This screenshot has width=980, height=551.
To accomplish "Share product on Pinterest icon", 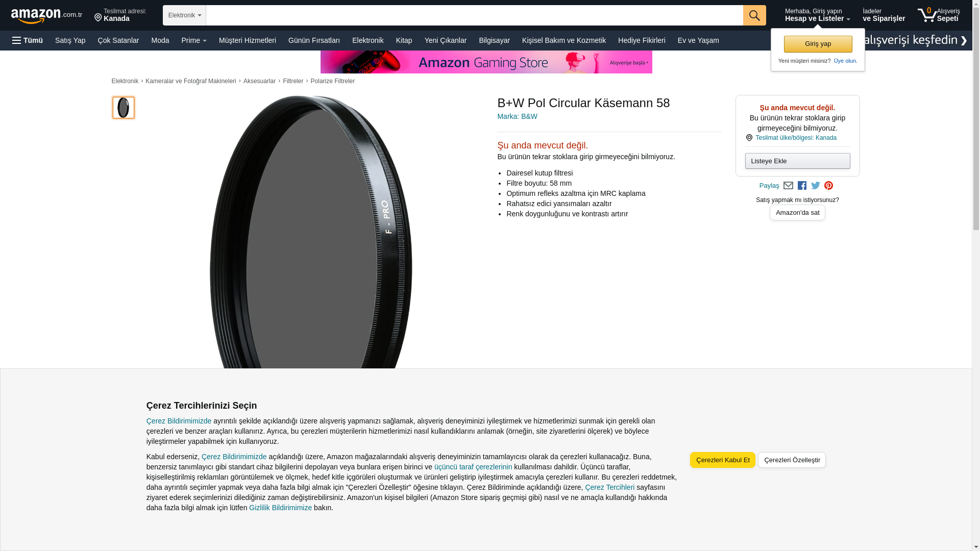I will (x=828, y=186).
